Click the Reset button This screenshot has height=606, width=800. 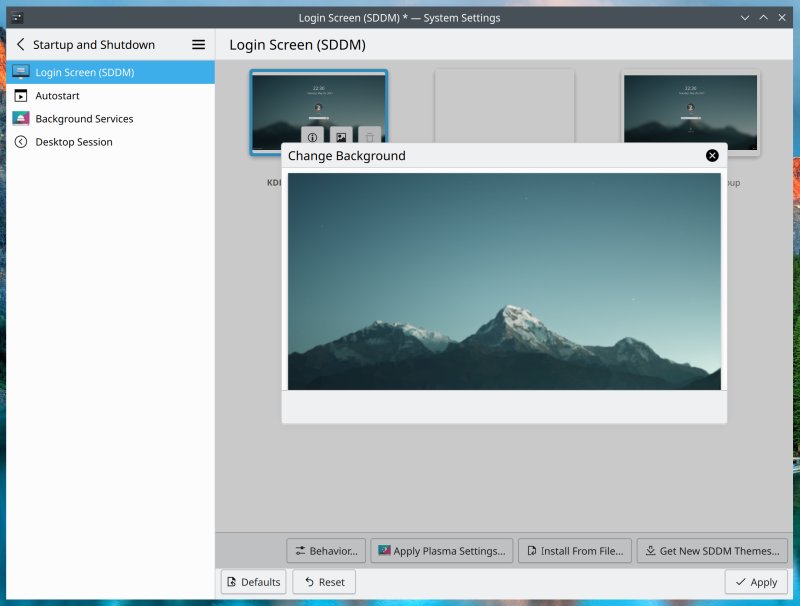(x=324, y=582)
